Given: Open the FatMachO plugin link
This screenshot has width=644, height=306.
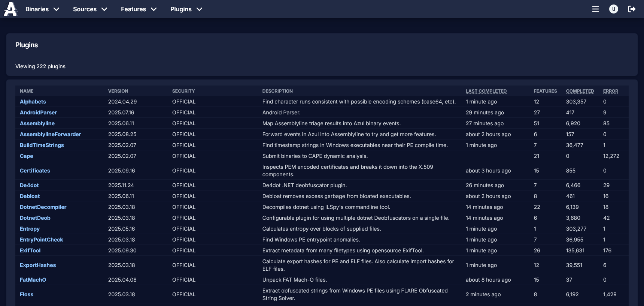Looking at the screenshot, I should coord(33,280).
